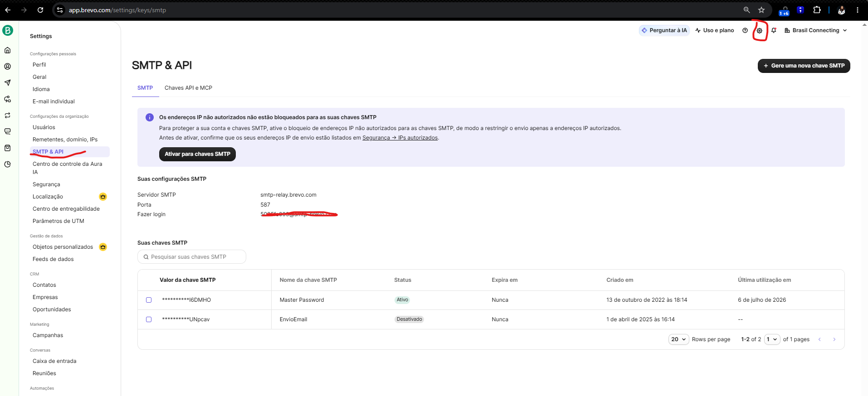
Task: Switch to the SMTP tab
Action: click(x=145, y=88)
